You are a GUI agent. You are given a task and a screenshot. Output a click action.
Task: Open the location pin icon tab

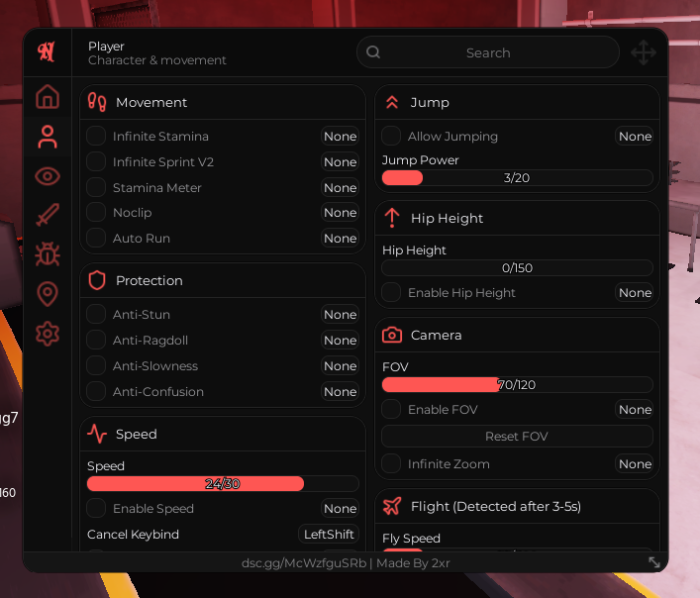point(48,294)
